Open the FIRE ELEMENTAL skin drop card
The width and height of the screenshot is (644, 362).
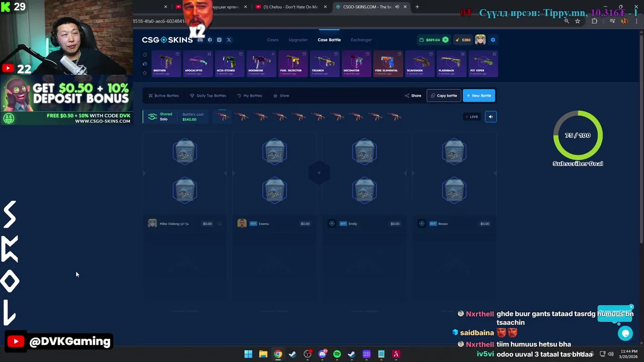(x=388, y=64)
